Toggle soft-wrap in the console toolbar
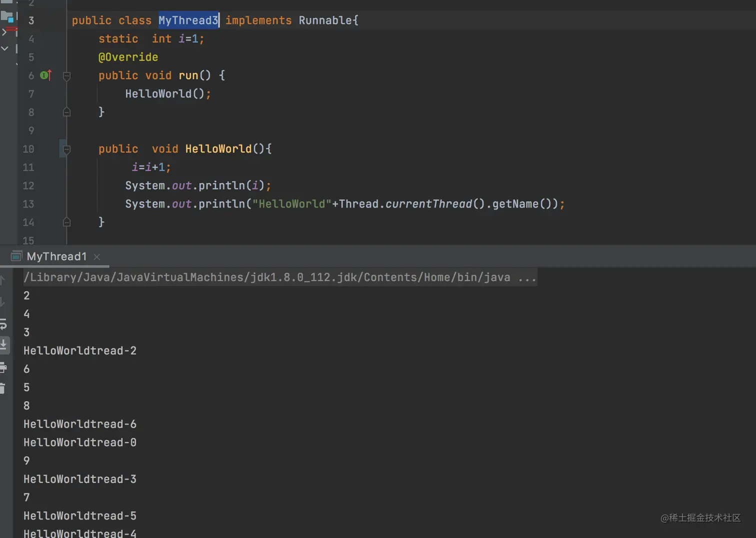The height and width of the screenshot is (538, 756). tap(3, 324)
